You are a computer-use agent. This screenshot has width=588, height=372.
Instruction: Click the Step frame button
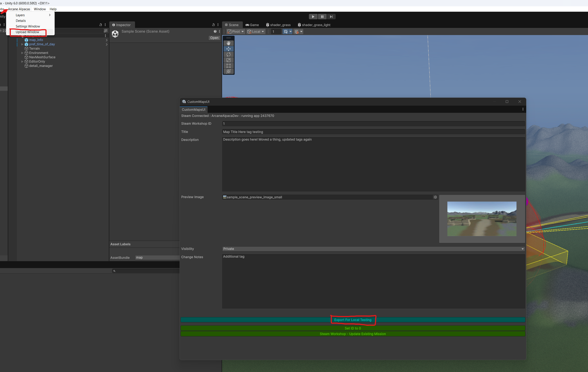pyautogui.click(x=331, y=17)
